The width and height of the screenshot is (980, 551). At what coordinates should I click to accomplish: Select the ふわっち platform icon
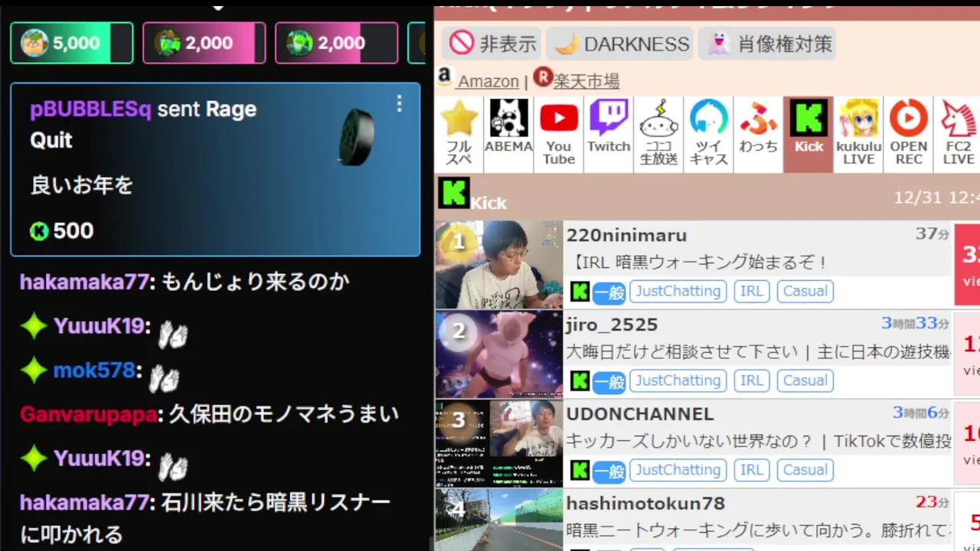pyautogui.click(x=758, y=135)
